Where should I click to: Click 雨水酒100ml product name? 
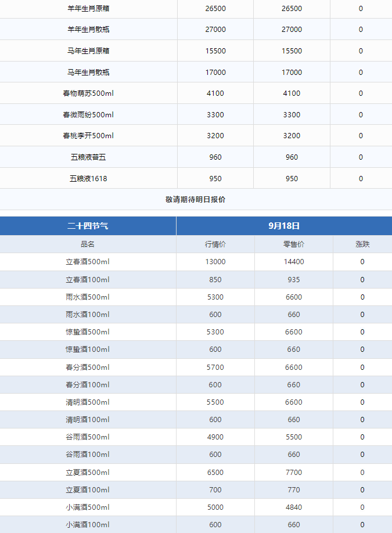click(88, 315)
